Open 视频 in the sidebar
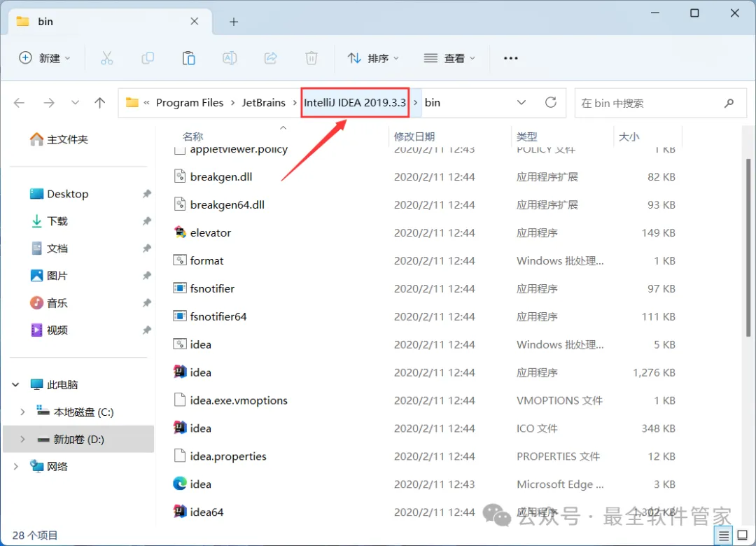This screenshot has width=756, height=546. 49,330
